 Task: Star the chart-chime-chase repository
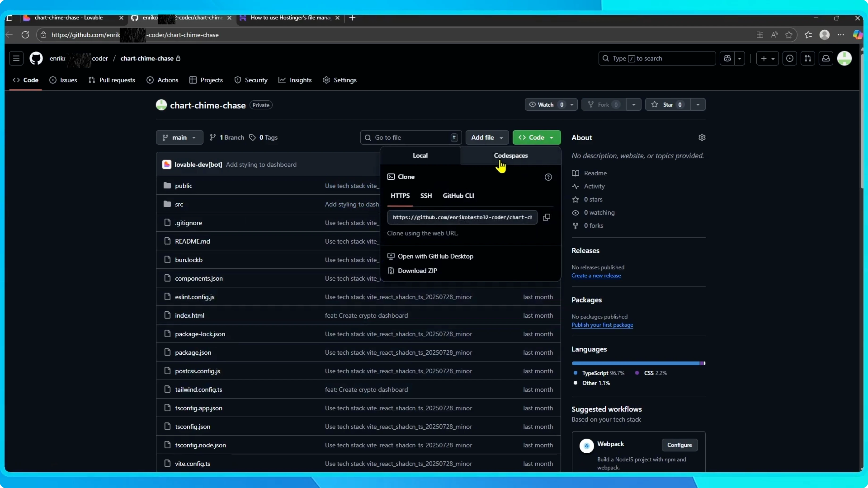[668, 104]
